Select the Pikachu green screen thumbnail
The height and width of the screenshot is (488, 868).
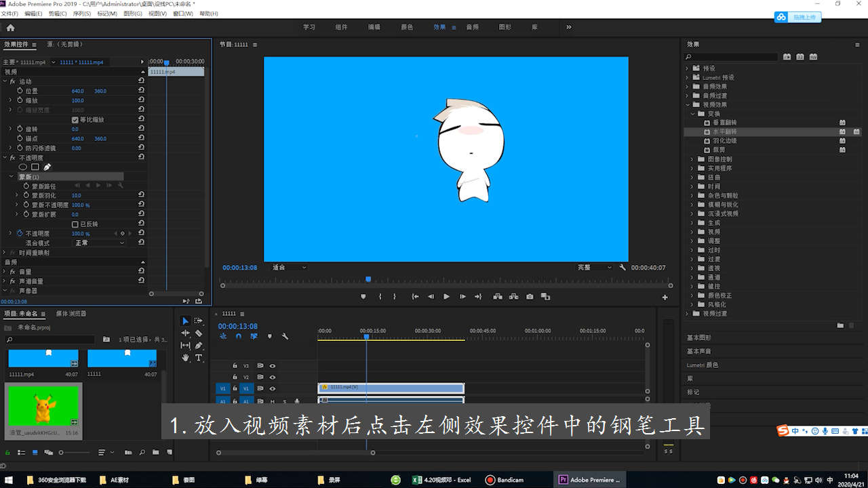[x=43, y=406]
